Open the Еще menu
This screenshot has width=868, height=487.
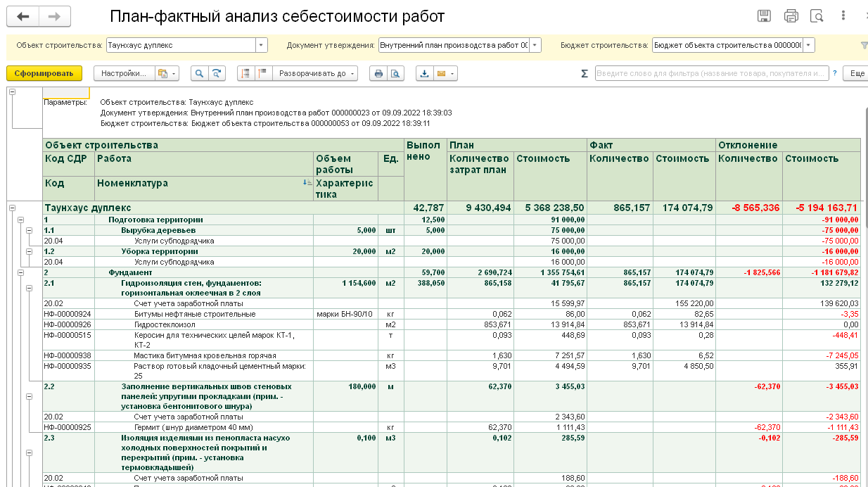pos(857,73)
